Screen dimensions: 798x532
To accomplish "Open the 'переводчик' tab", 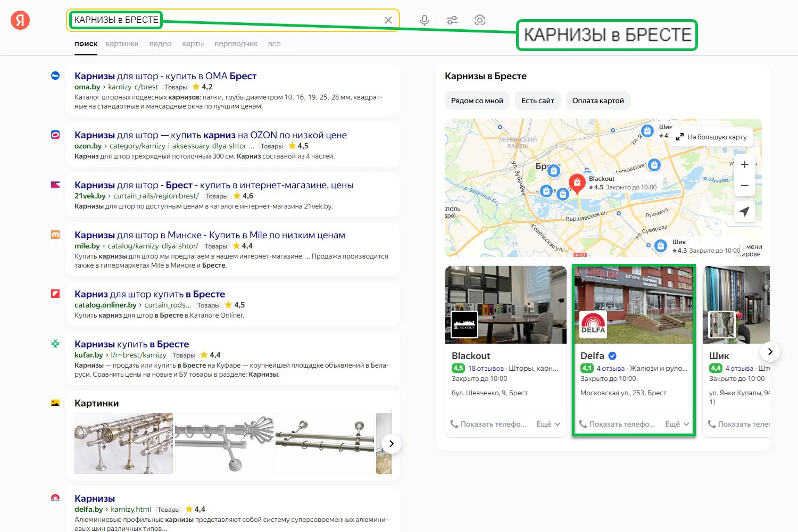I will pos(236,44).
